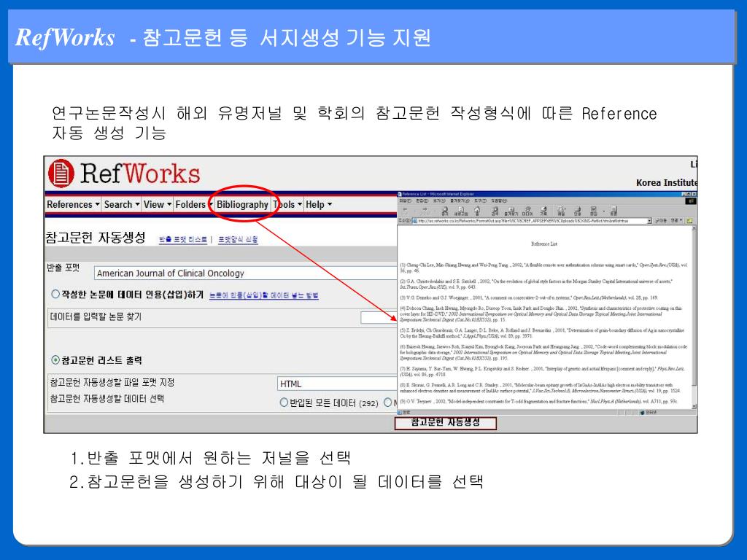Open the Search dropdown menu
This screenshot has height=560, width=747.
[x=122, y=204]
